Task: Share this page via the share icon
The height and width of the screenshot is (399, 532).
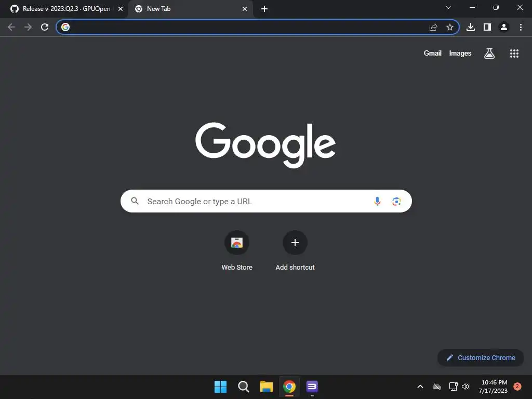Action: point(433,27)
